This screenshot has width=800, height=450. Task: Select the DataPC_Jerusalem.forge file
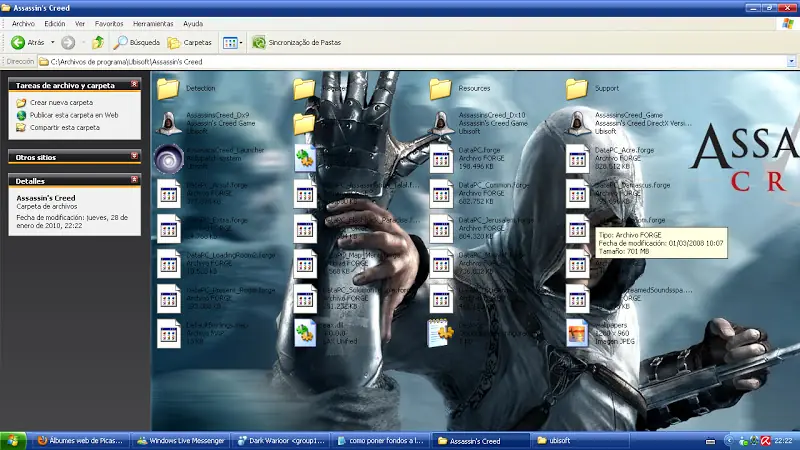click(x=441, y=229)
